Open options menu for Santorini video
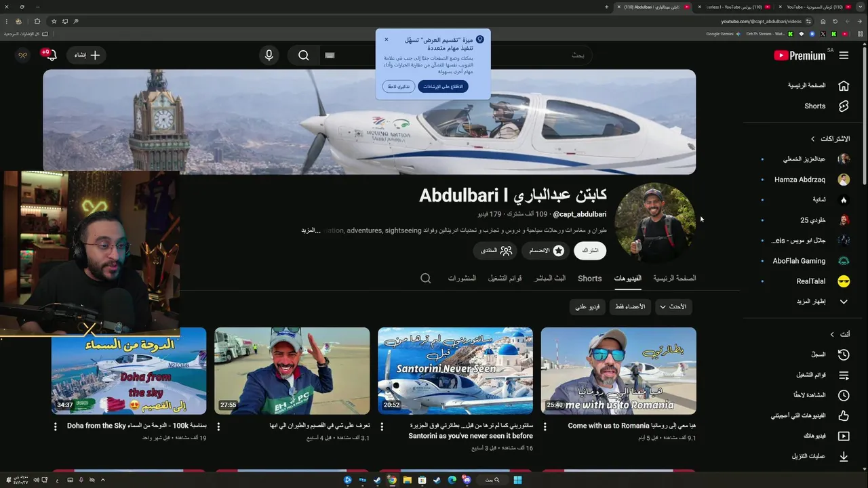Image resolution: width=868 pixels, height=488 pixels. [x=382, y=427]
